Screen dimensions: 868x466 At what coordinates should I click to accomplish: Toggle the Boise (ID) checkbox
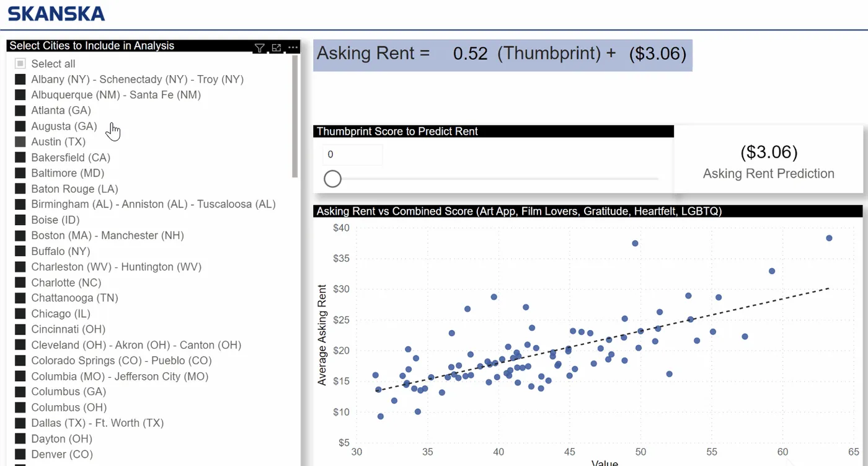(20, 220)
